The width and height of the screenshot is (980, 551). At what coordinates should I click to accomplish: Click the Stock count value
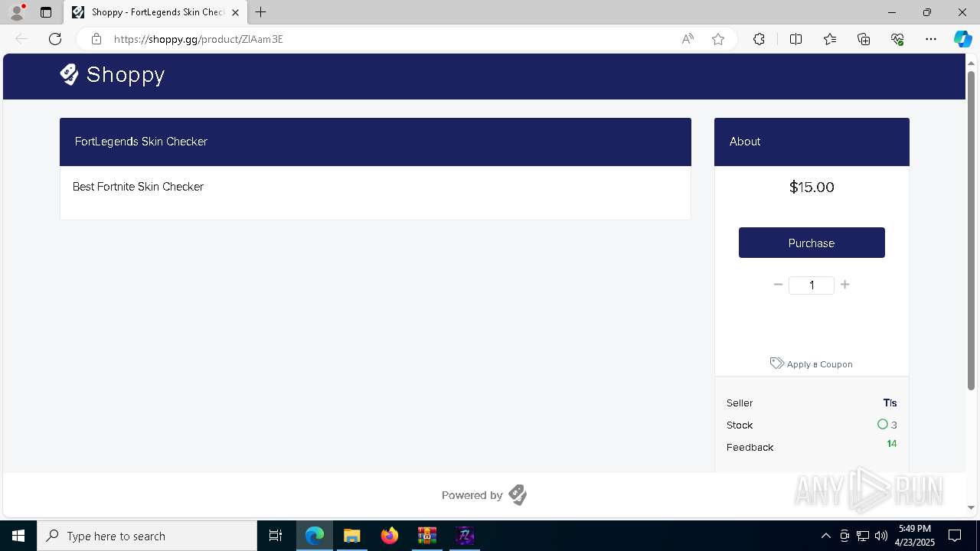coord(893,425)
